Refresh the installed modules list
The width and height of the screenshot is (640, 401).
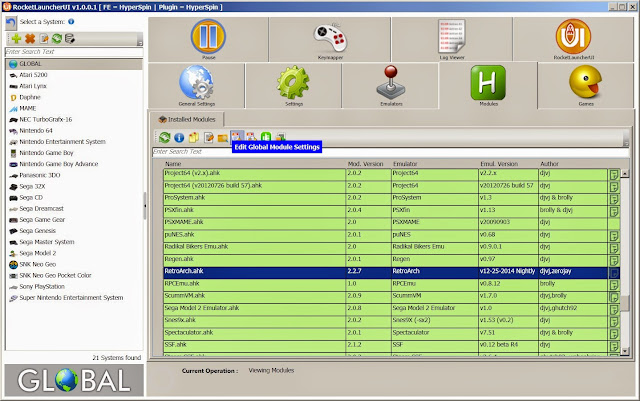coord(164,138)
